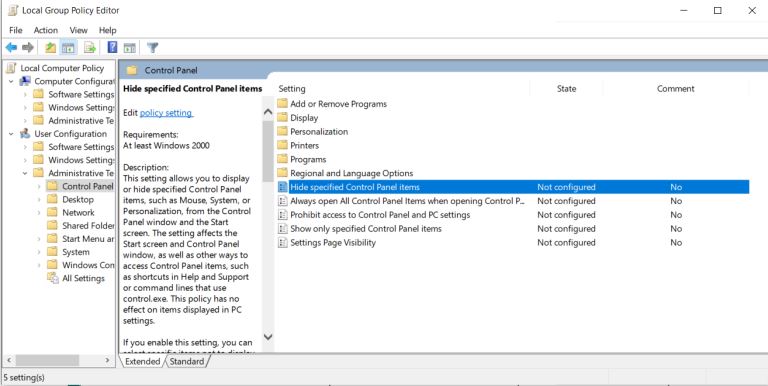The width and height of the screenshot is (768, 386).
Task: Expand the Control Panel tree node
Action: (39, 186)
